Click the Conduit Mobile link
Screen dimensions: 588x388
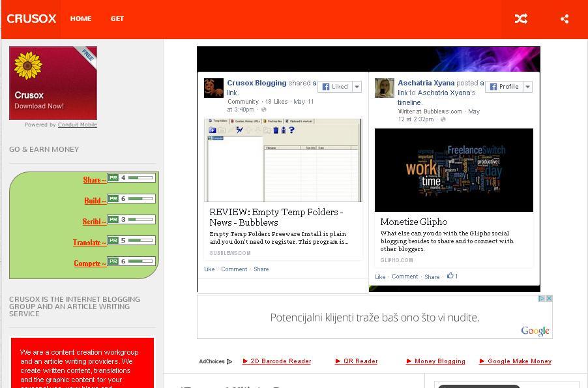[78, 125]
